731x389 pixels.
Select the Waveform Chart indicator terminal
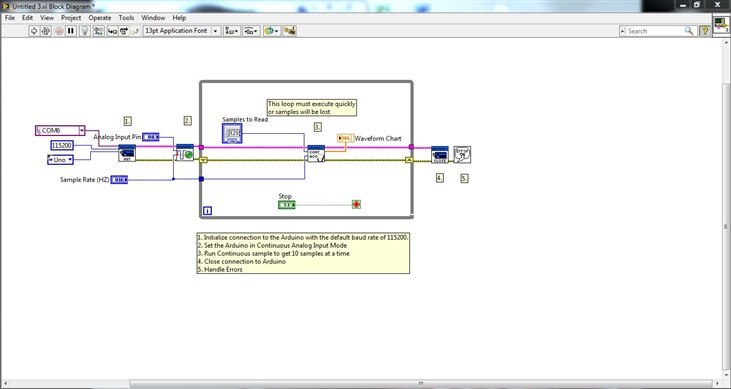point(345,138)
